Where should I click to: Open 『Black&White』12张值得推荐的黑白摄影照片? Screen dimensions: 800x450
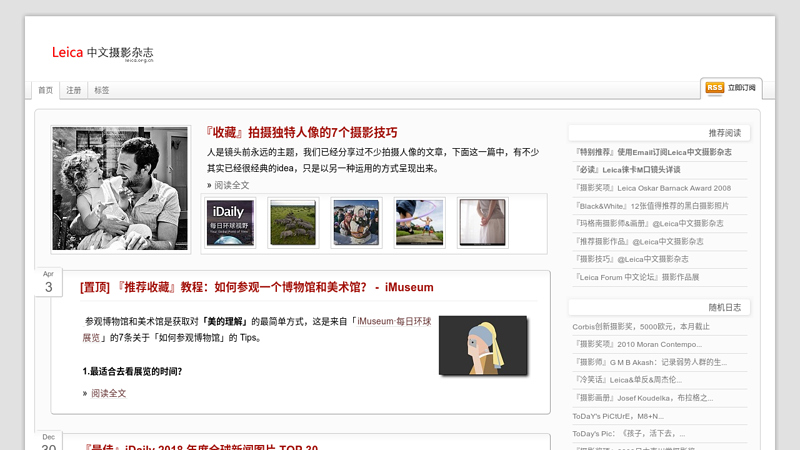(x=652, y=206)
